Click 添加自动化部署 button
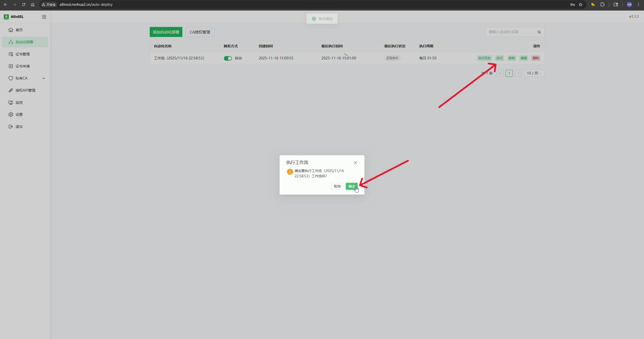 [x=166, y=32]
